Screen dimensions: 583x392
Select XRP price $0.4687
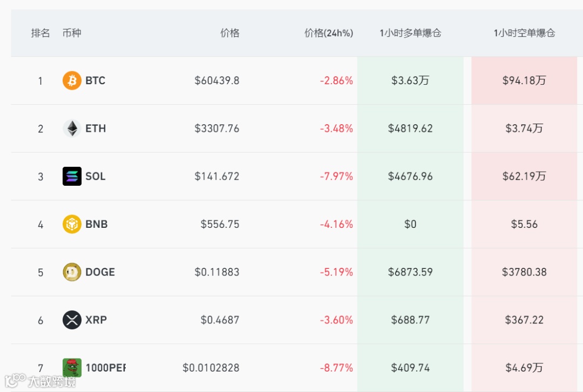[x=220, y=320]
